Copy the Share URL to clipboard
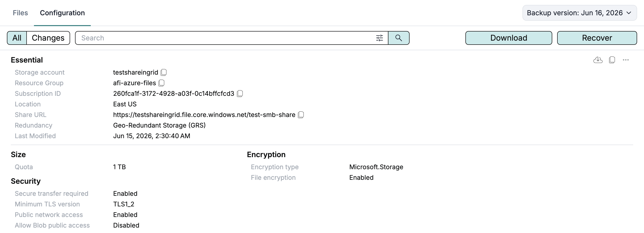644x233 pixels. (x=301, y=115)
